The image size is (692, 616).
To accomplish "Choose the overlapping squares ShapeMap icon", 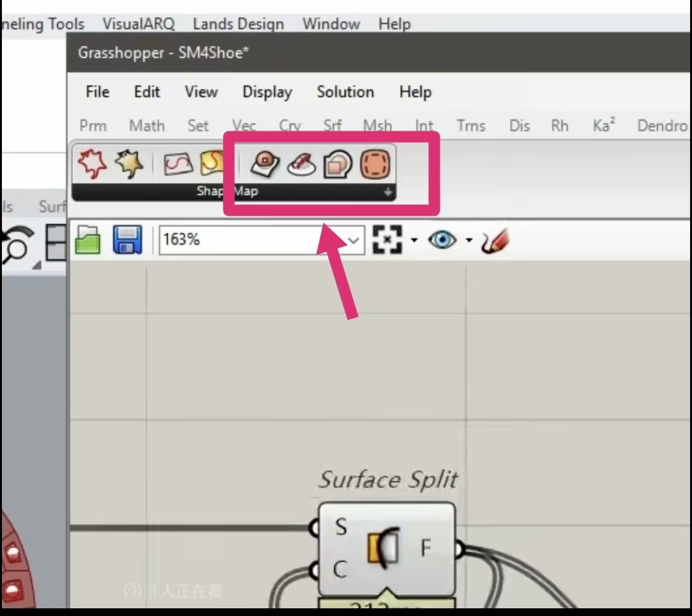I will click(338, 165).
